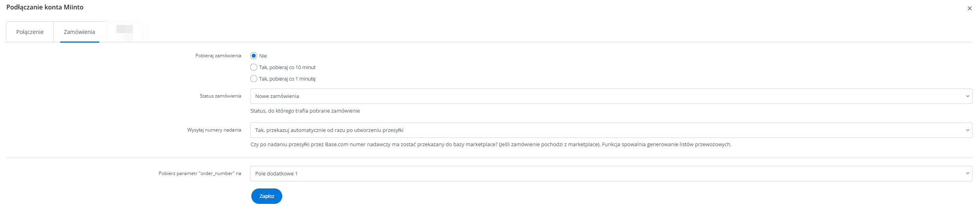This screenshot has width=980, height=224.
Task: Open the blurred third tab after Zamówienia
Action: (125, 31)
